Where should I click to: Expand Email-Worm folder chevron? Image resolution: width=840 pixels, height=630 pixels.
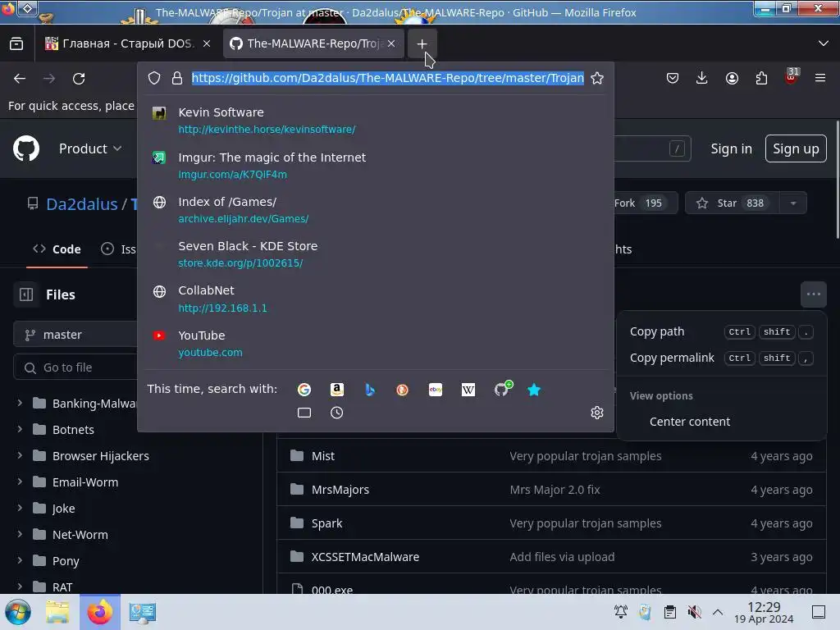(x=20, y=481)
